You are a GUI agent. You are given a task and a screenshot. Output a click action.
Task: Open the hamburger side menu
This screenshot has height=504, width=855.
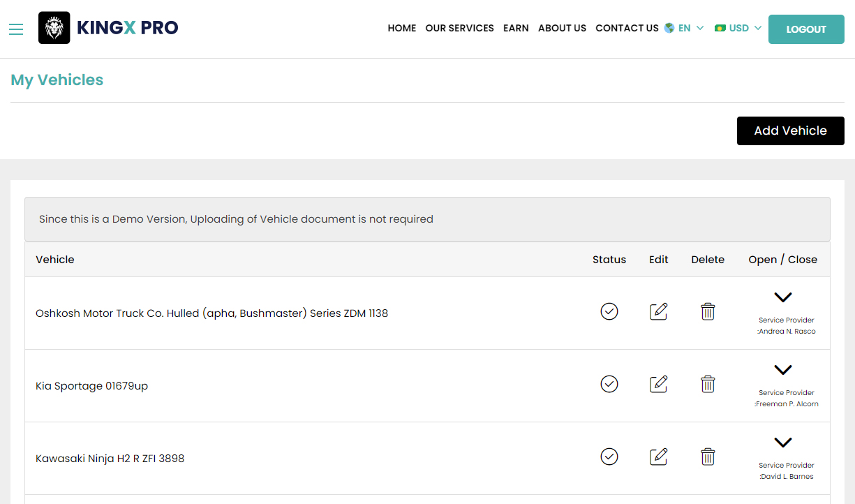16,29
